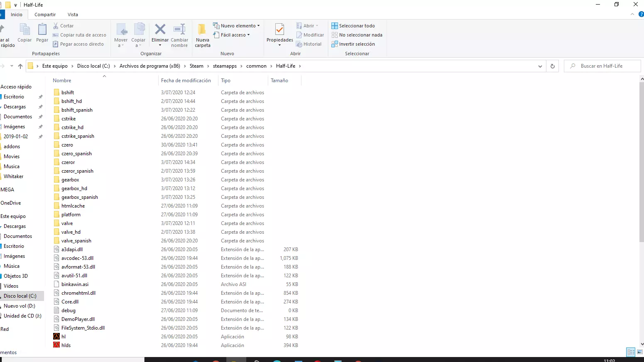
Task: Select the valve folder
Action: tap(67, 223)
